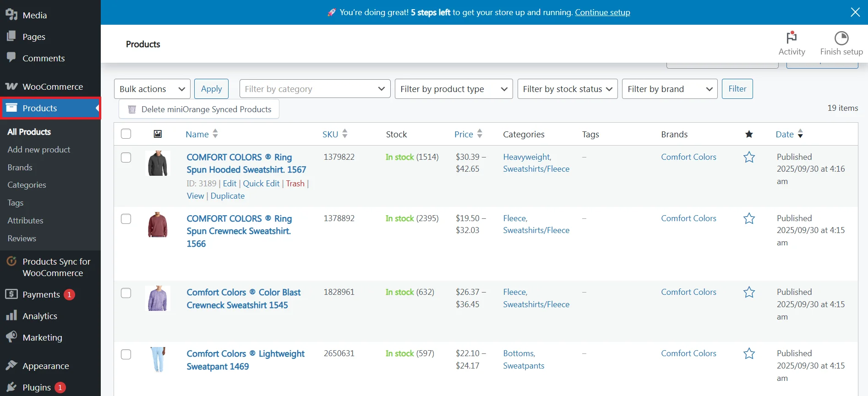Click the Comments bubble icon
Image resolution: width=868 pixels, height=396 pixels.
tap(11, 58)
